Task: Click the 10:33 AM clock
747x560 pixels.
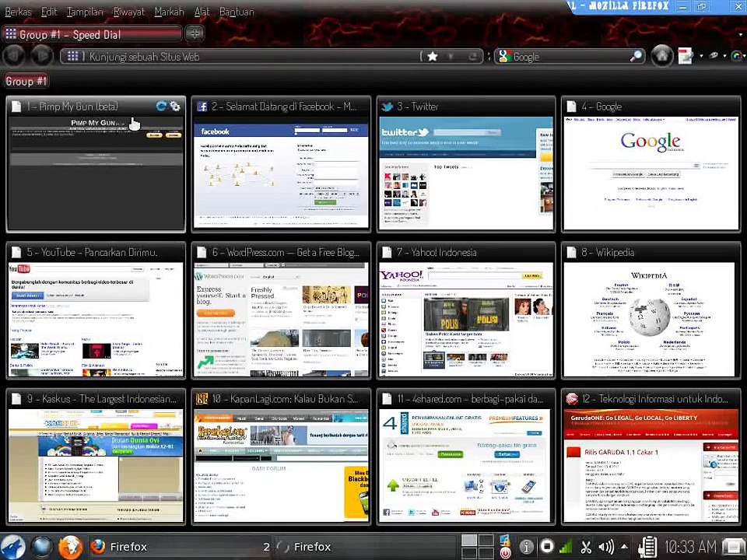Action: click(690, 547)
